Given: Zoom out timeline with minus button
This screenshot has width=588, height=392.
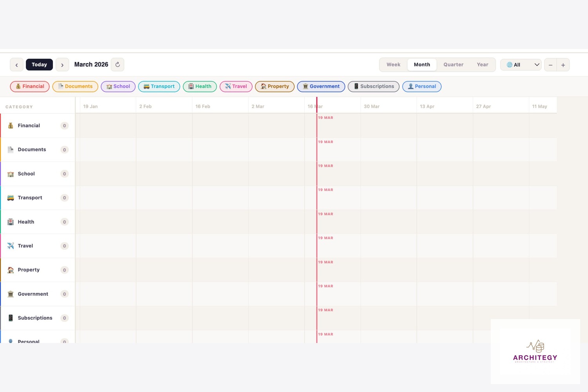Looking at the screenshot, I should (550, 65).
